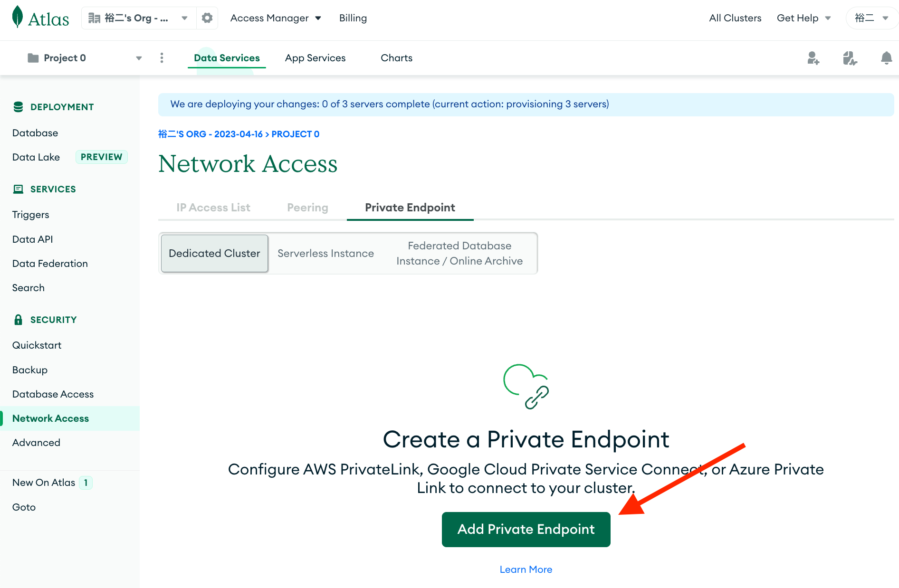This screenshot has height=588, width=899.
Task: Open the activity feed icon
Action: click(850, 57)
